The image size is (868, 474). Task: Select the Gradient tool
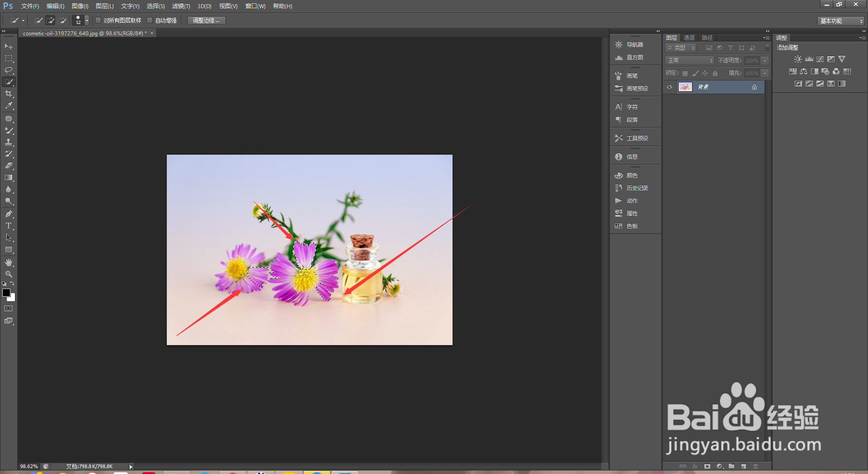coord(9,177)
